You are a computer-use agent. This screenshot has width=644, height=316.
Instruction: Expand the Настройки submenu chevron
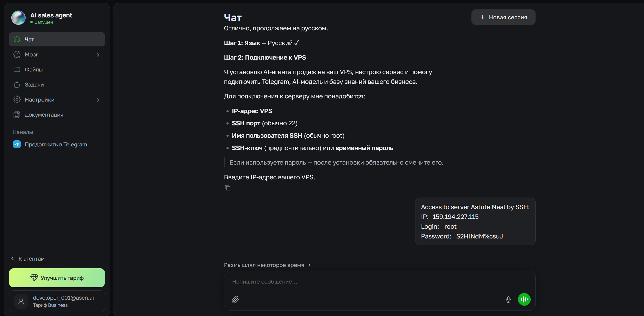(98, 100)
